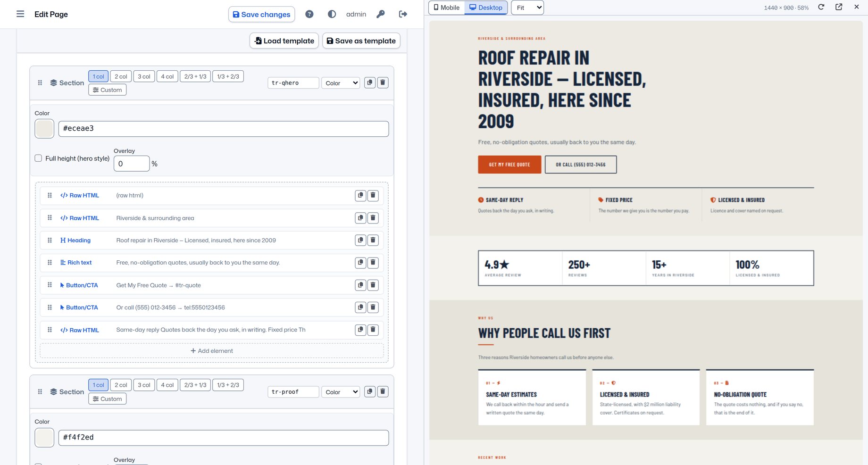Open Color background dropdown of tr-proof section

tap(341, 392)
